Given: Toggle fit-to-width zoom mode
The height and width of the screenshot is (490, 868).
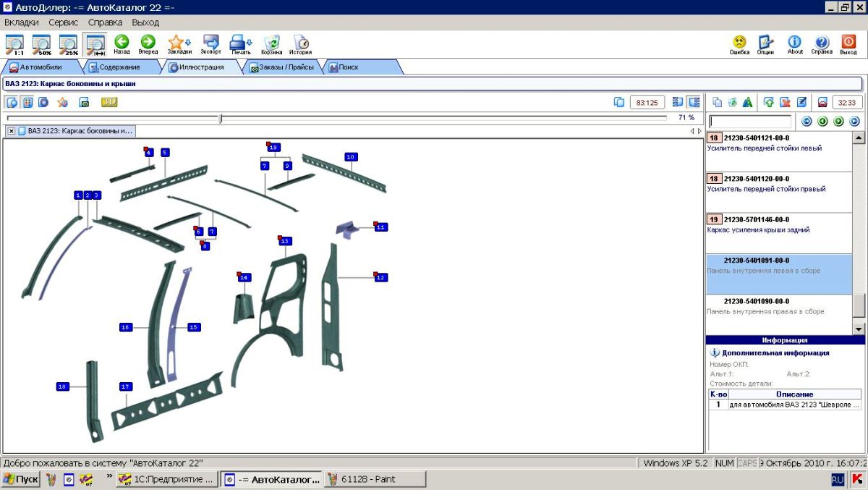Looking at the screenshot, I should (95, 45).
